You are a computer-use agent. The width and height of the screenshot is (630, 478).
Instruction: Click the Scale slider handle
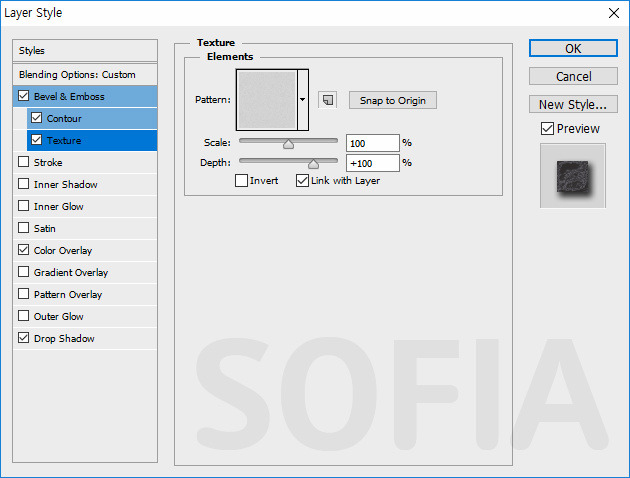tap(288, 144)
